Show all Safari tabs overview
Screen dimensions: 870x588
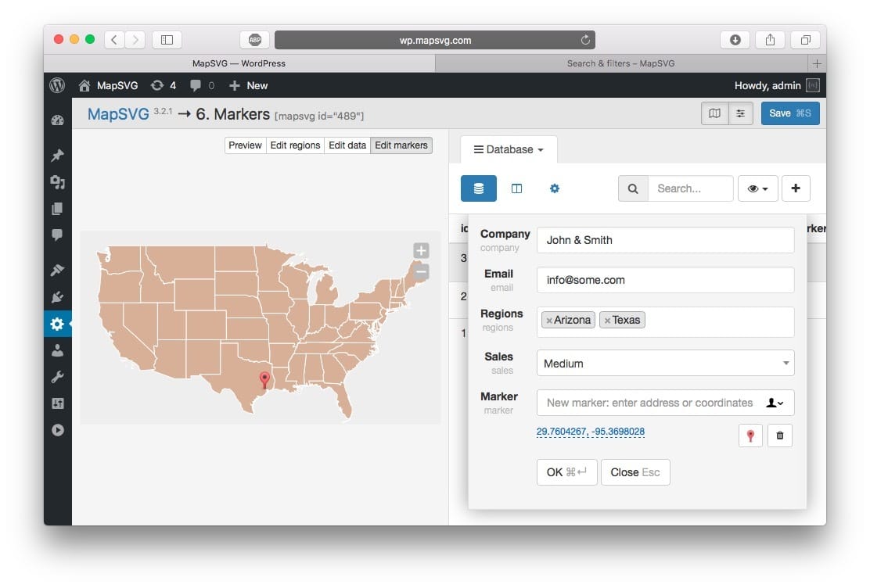coord(806,40)
